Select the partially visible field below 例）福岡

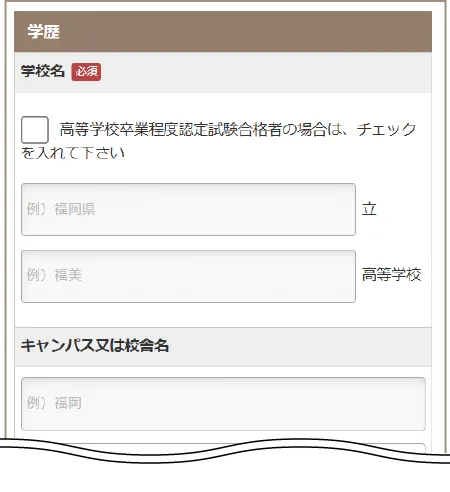(x=223, y=447)
